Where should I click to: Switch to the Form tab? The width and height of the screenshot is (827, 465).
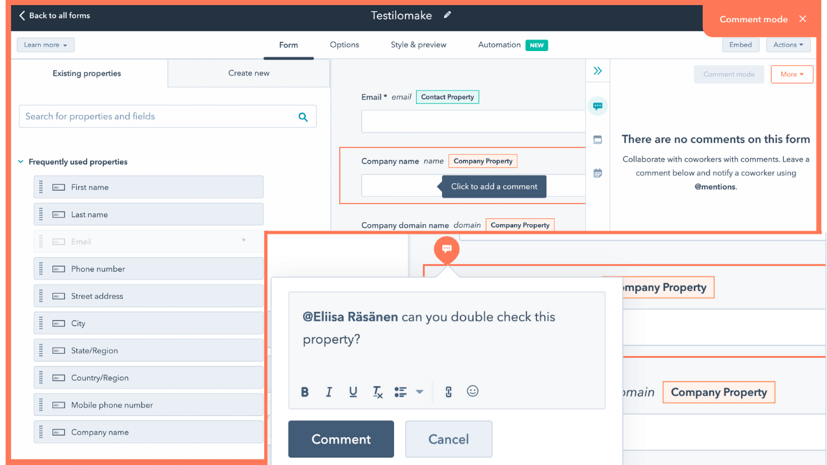pos(289,45)
